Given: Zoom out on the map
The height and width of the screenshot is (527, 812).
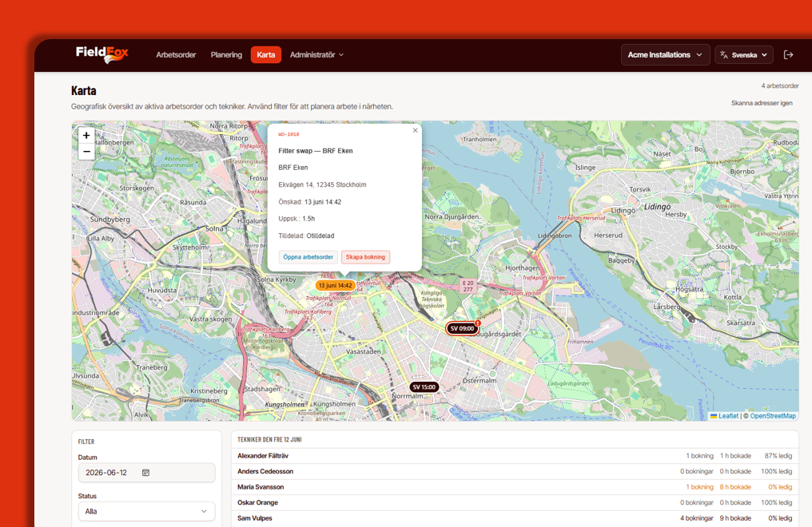Looking at the screenshot, I should click(x=86, y=152).
